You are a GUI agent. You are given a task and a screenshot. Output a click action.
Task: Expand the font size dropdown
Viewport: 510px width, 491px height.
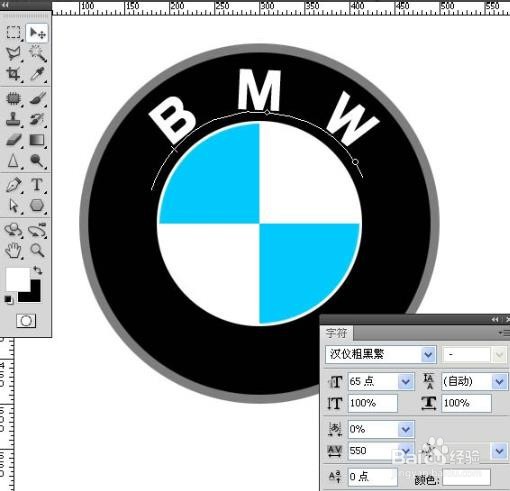click(x=406, y=381)
